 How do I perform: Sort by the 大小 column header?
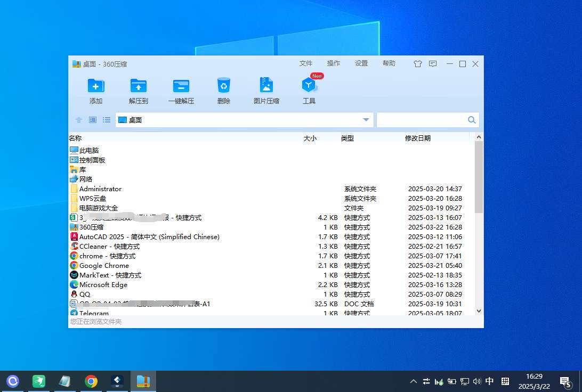click(x=310, y=138)
